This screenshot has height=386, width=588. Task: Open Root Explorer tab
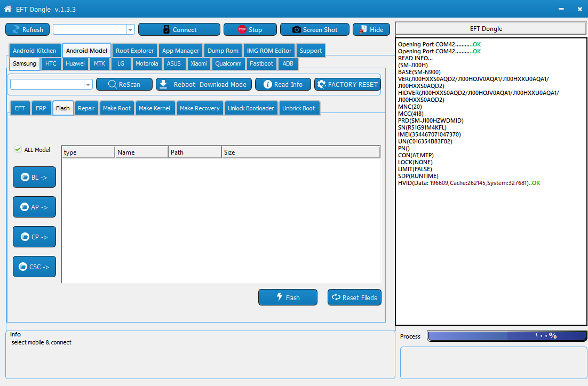[x=135, y=51]
